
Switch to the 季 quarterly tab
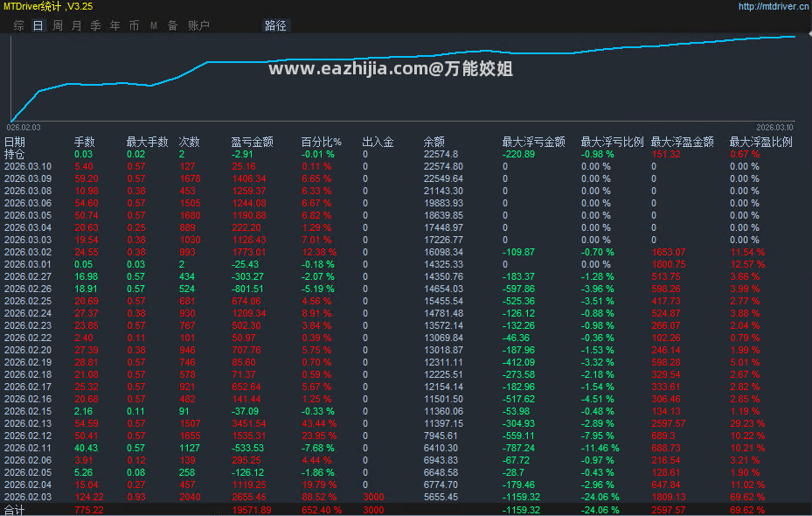coord(96,25)
